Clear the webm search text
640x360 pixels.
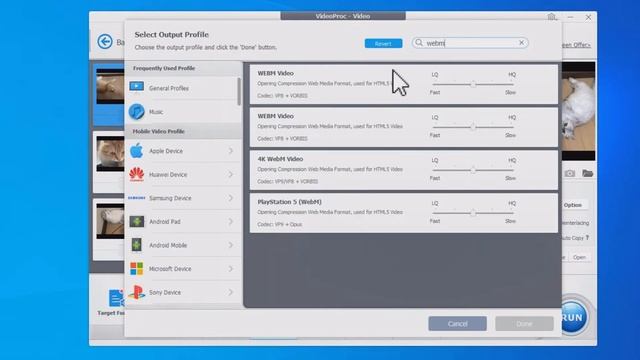tap(521, 42)
